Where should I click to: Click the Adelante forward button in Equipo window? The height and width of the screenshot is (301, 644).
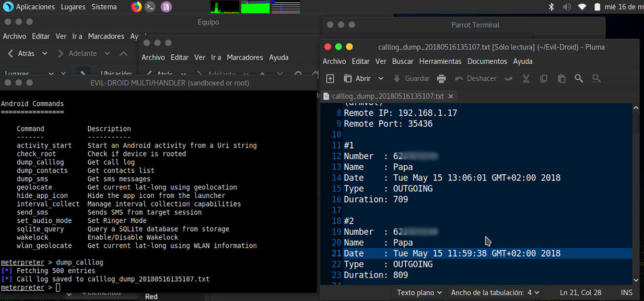pos(77,53)
